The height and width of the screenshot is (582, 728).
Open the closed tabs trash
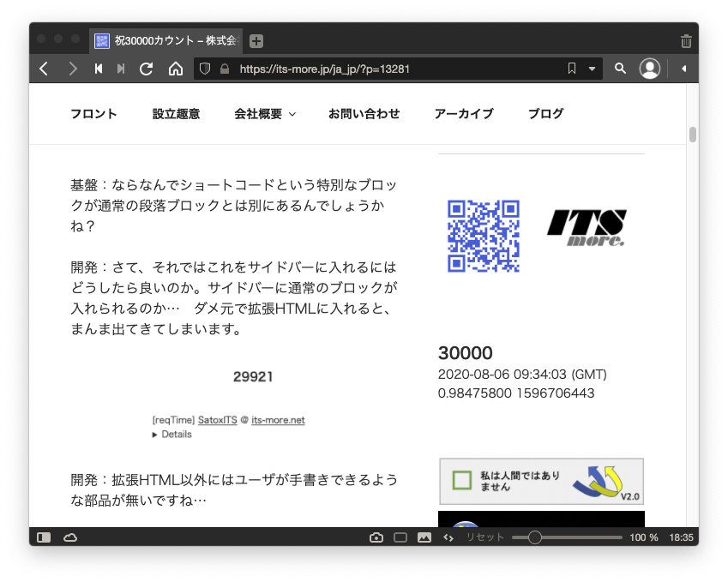click(x=686, y=41)
